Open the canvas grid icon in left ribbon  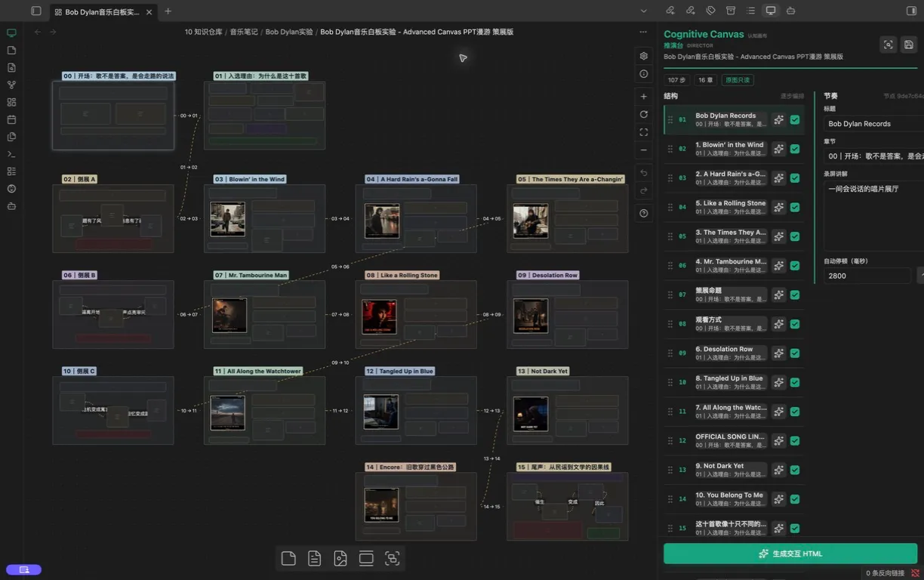tap(11, 102)
